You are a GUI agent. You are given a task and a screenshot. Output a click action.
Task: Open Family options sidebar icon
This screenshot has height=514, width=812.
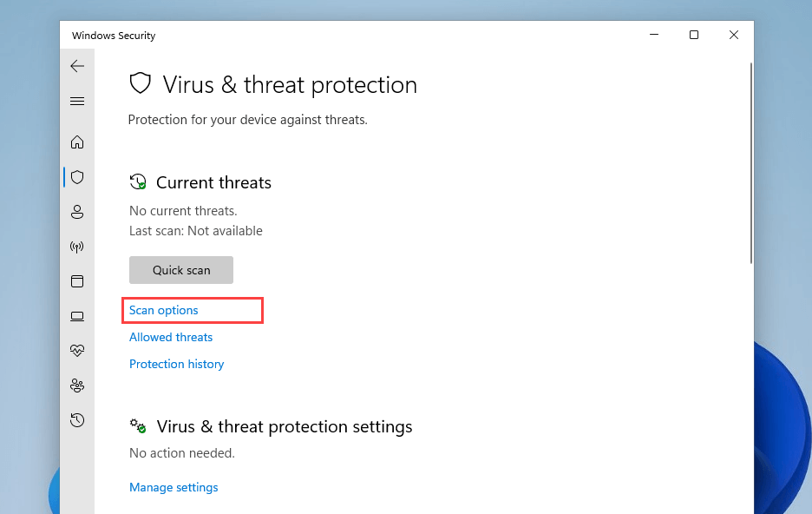coord(77,385)
